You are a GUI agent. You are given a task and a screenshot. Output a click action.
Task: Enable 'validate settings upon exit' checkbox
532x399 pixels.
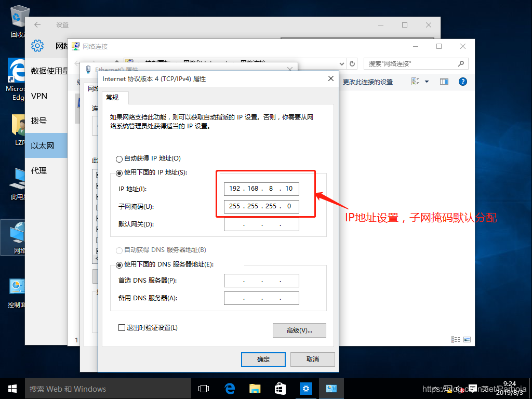click(x=122, y=328)
